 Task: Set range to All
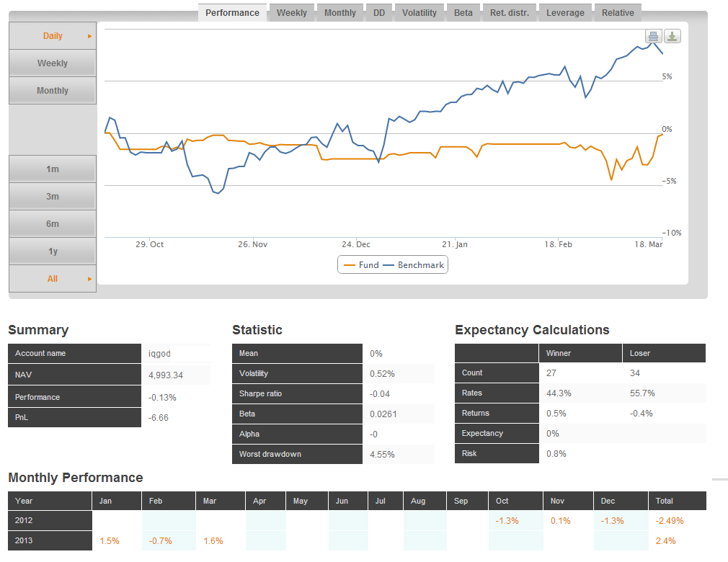53,278
